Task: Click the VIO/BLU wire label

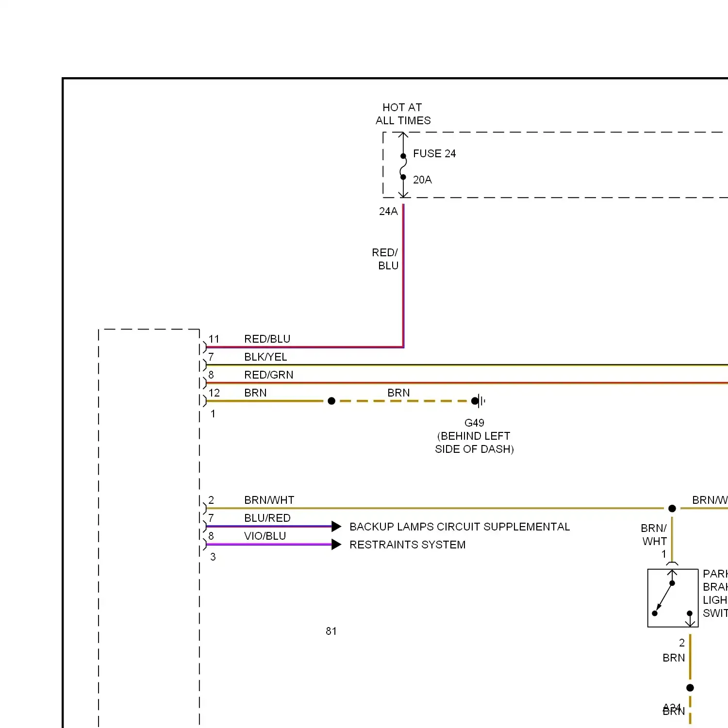Action: pyautogui.click(x=265, y=536)
